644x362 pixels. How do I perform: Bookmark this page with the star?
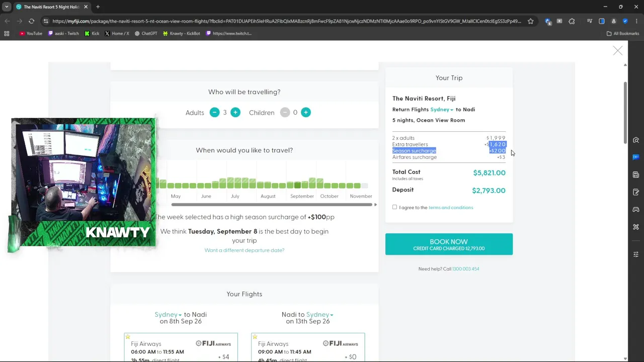pos(531,21)
